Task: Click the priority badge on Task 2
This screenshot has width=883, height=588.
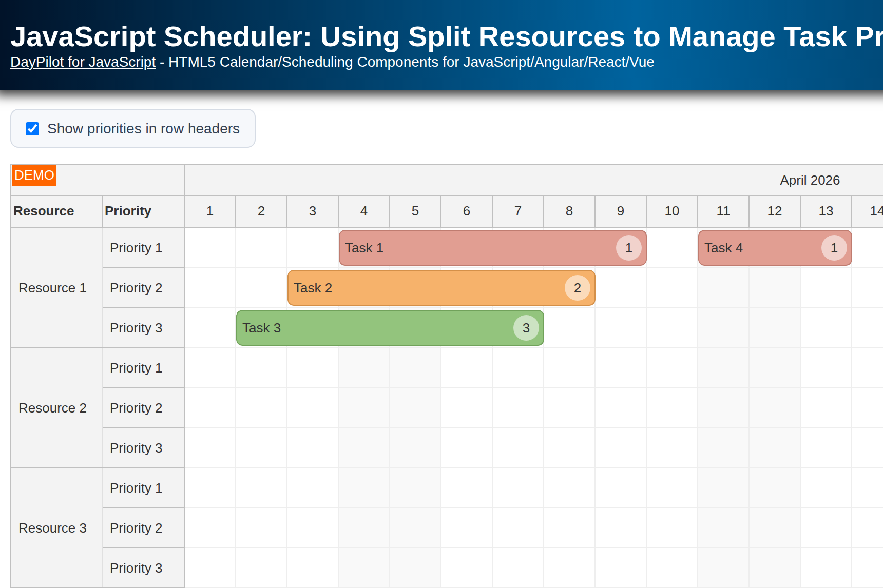Action: click(x=577, y=288)
